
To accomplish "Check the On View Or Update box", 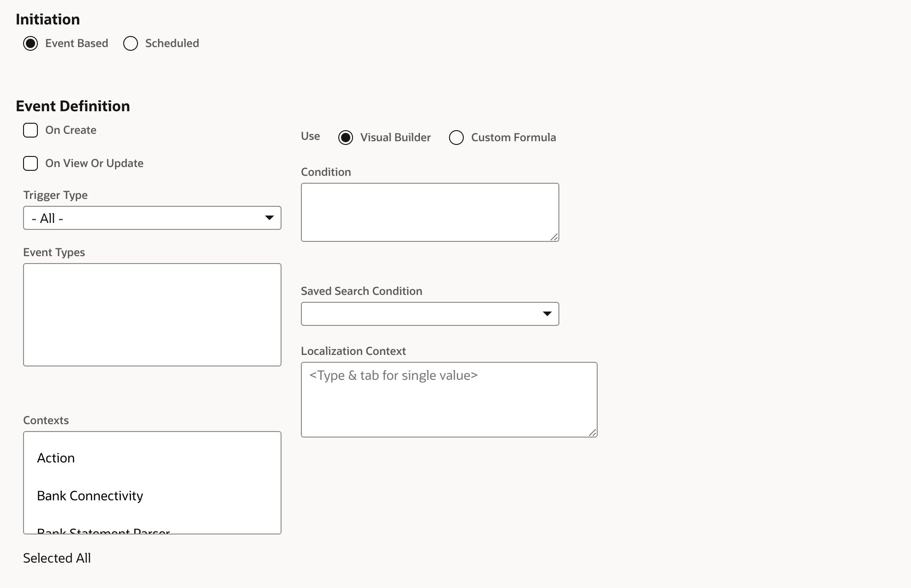I will coord(30,163).
